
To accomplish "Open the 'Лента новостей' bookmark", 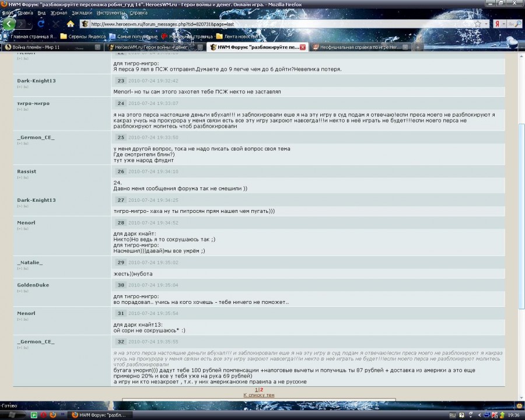I will pos(237,36).
